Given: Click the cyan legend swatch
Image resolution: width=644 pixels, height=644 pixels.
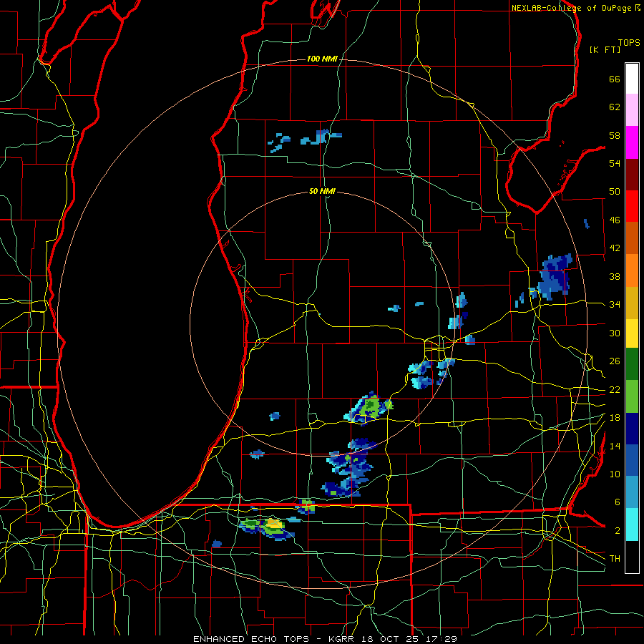Looking at the screenshot, I should 632,525.
